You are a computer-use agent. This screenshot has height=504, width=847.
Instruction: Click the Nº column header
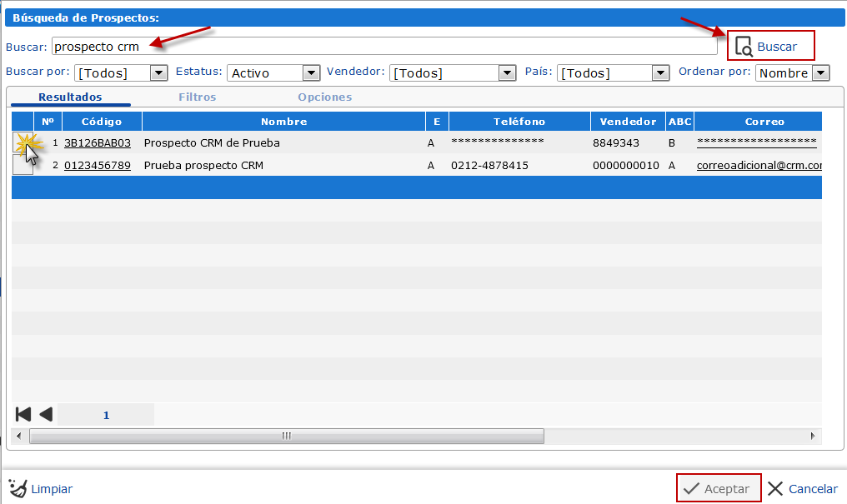[x=48, y=122]
